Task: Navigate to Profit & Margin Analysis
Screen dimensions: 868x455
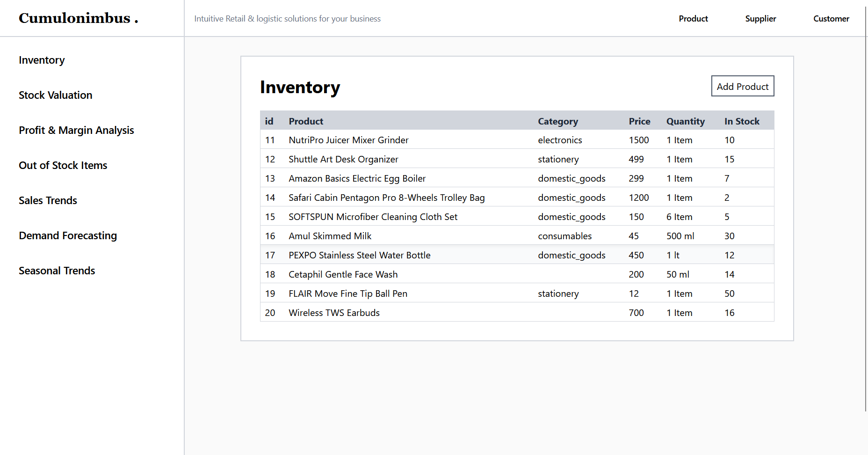Action: (x=76, y=131)
